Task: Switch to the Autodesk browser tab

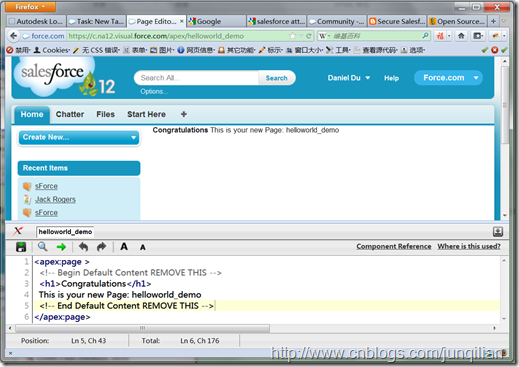Action: 36,21
